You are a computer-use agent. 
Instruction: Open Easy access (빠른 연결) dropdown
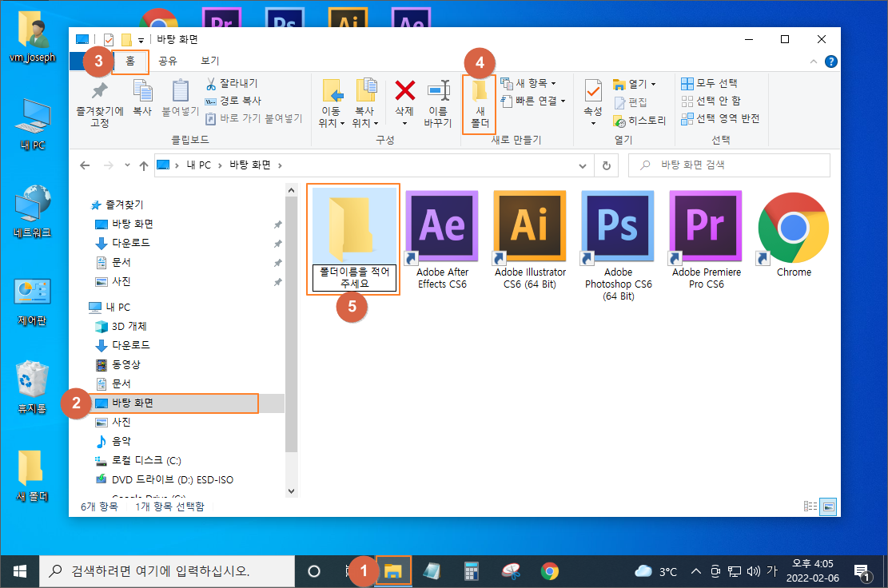pos(533,101)
